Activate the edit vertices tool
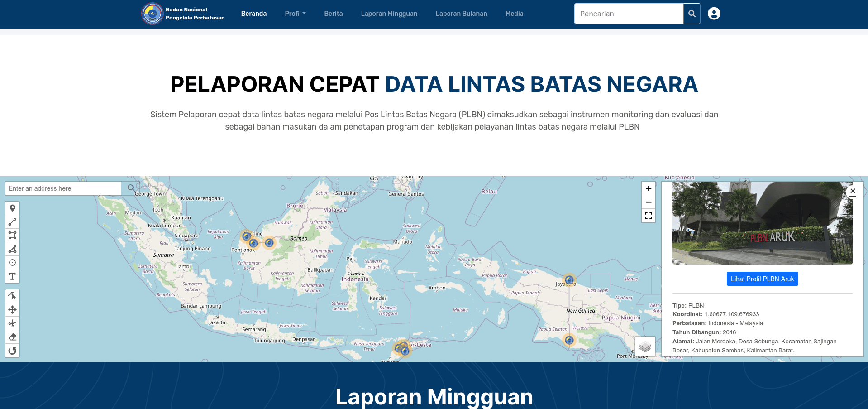 pos(13,296)
